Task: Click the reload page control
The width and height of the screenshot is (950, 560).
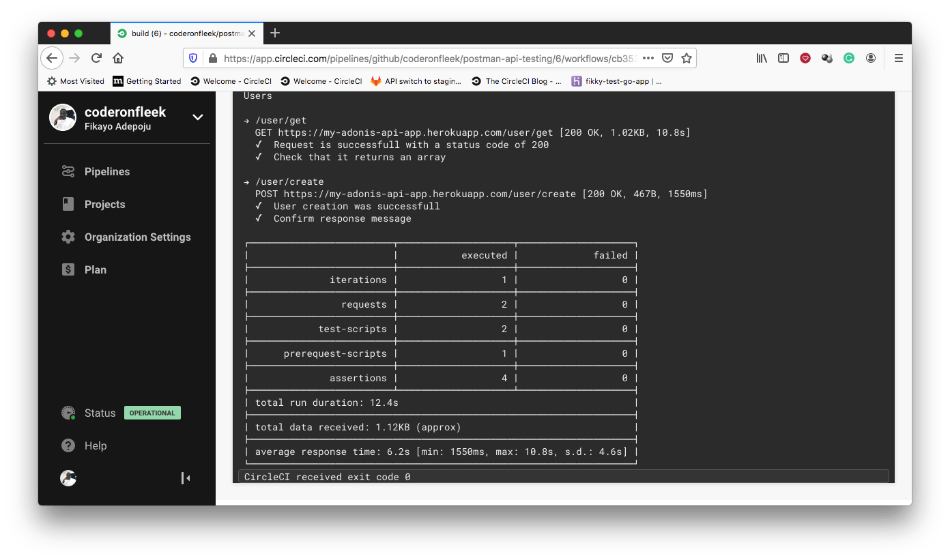Action: pyautogui.click(x=96, y=58)
